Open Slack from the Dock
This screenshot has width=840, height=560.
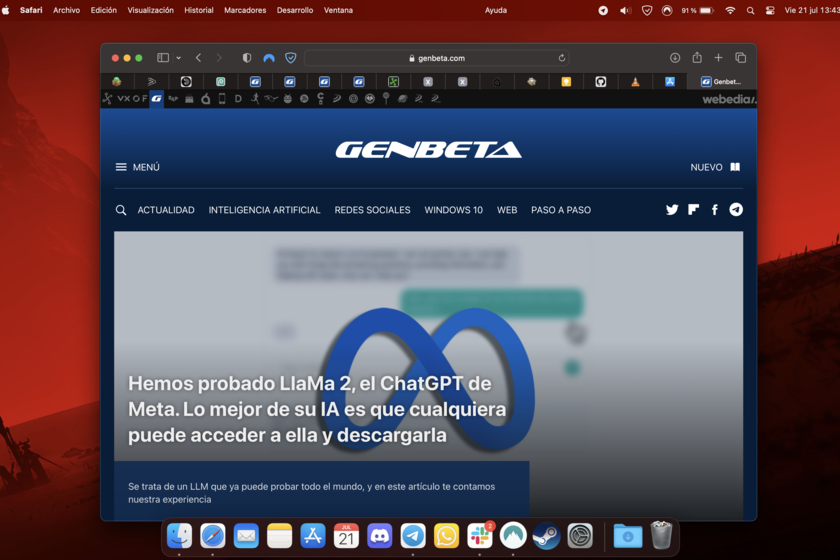[x=480, y=536]
